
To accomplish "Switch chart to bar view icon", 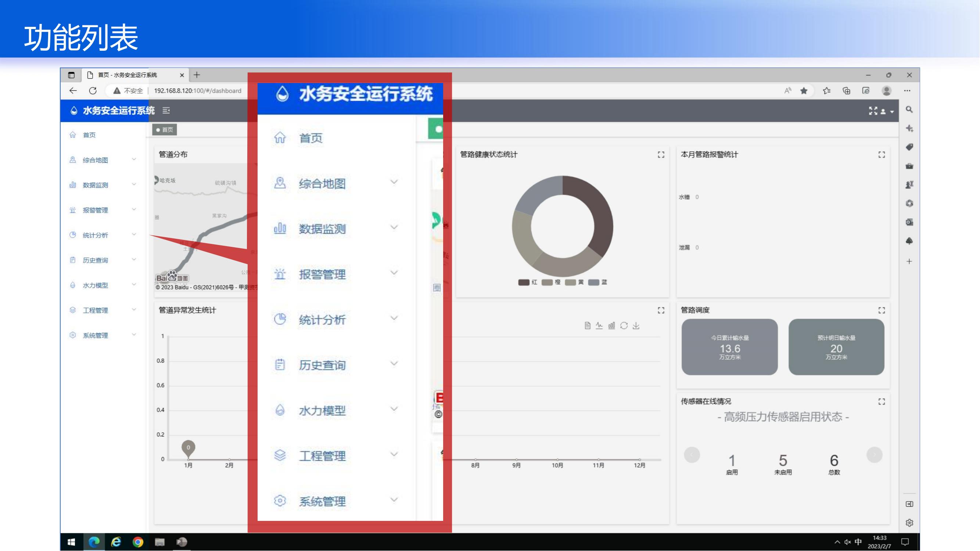I will 612,326.
